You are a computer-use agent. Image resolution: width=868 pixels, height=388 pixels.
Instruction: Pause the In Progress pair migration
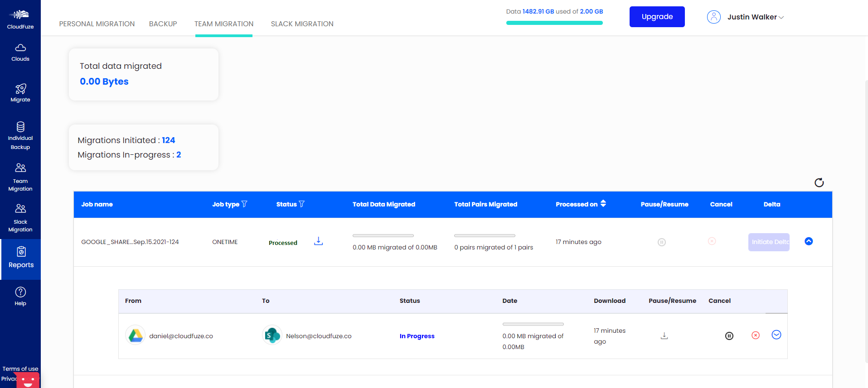[x=729, y=336]
